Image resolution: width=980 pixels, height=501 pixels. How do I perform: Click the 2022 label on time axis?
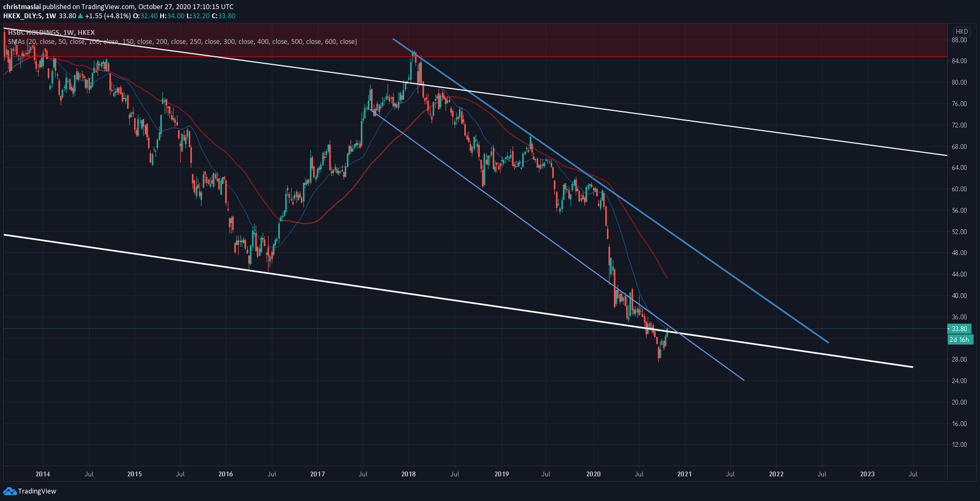pos(776,474)
